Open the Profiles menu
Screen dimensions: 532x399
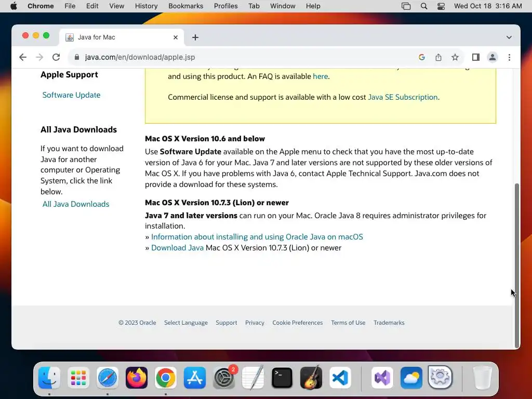point(225,6)
